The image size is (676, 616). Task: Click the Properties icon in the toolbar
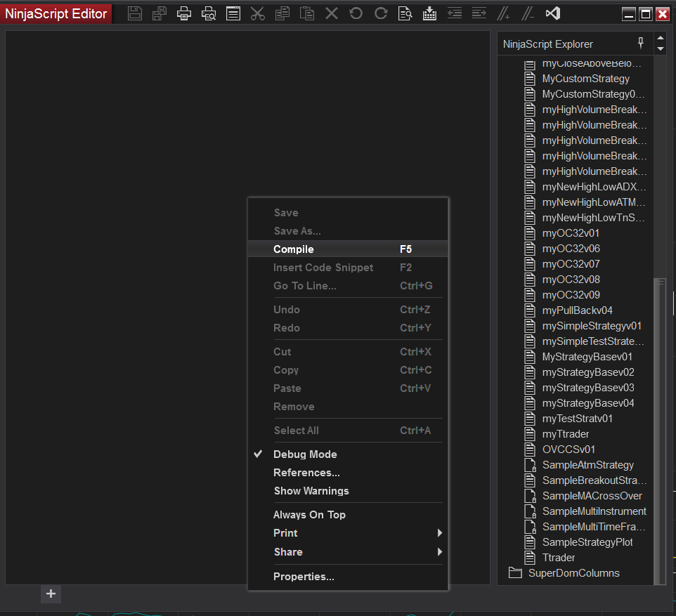[233, 13]
